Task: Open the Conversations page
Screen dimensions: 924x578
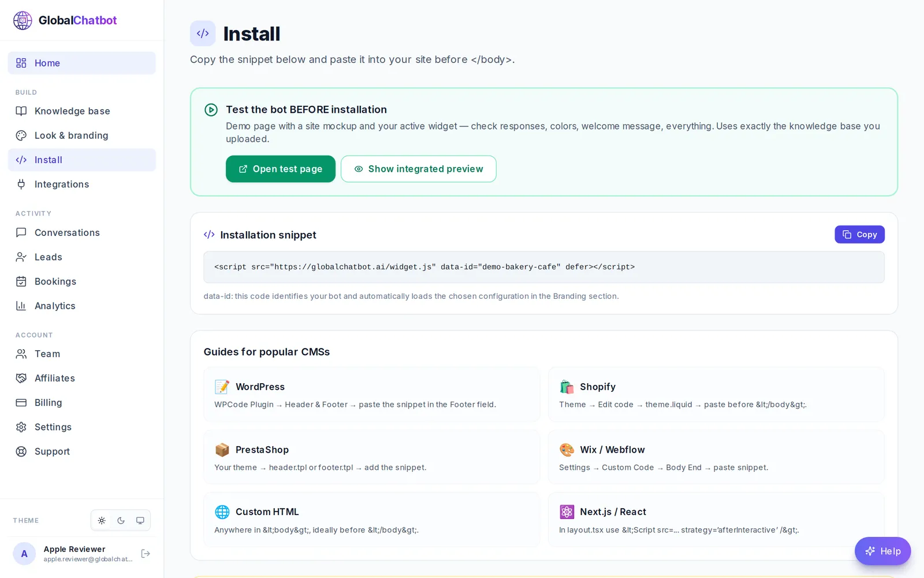Action: 81,232
